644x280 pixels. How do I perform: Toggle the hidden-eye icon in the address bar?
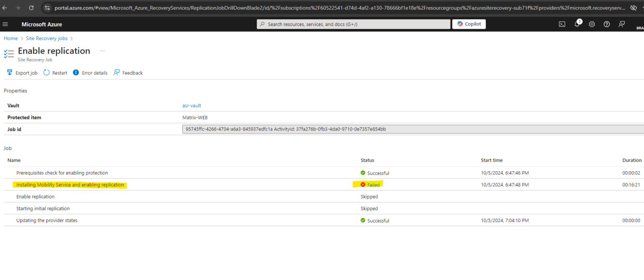click(x=633, y=8)
